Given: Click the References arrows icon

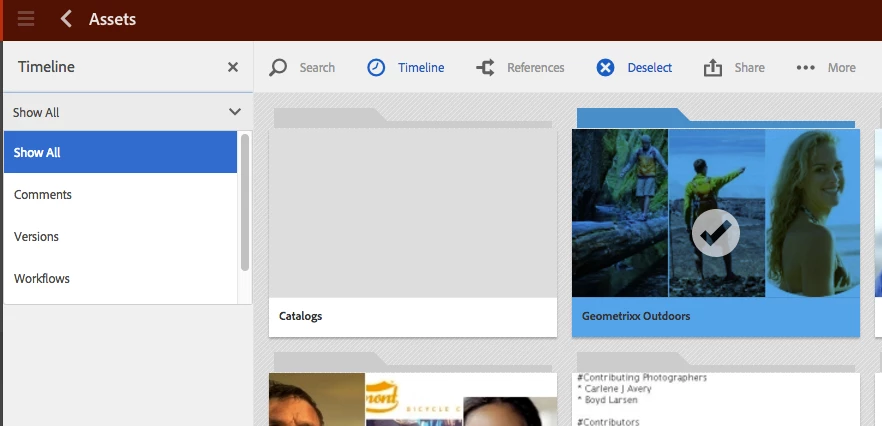Looking at the screenshot, I should tap(485, 68).
